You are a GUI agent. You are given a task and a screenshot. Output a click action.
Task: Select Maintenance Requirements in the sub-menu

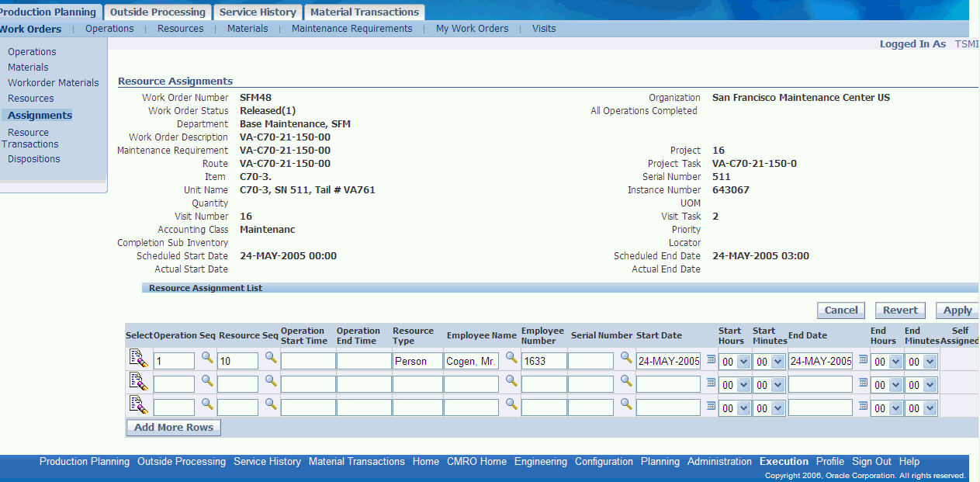click(351, 29)
